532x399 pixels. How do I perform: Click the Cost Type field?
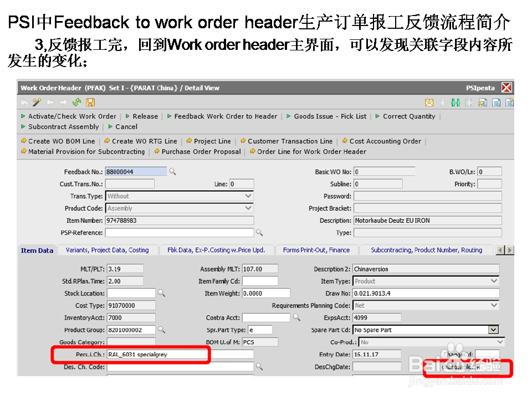131,305
